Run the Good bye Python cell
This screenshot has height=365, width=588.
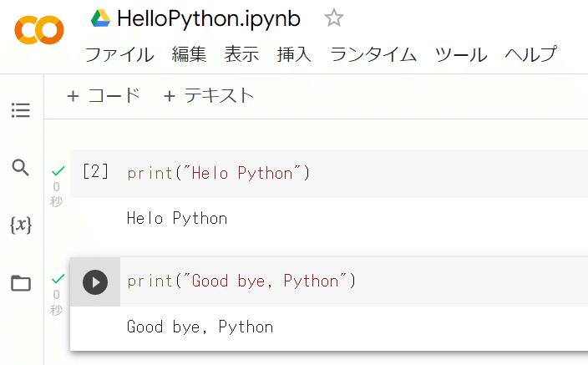click(95, 281)
